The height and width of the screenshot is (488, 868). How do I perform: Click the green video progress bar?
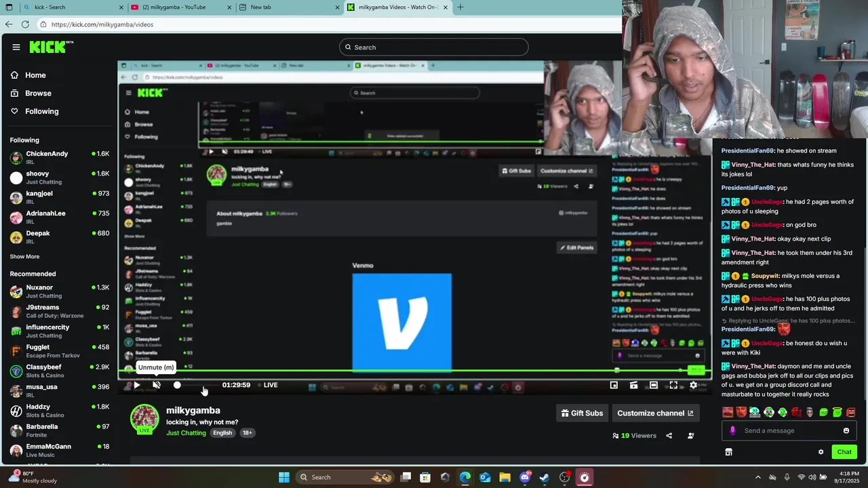(x=414, y=371)
